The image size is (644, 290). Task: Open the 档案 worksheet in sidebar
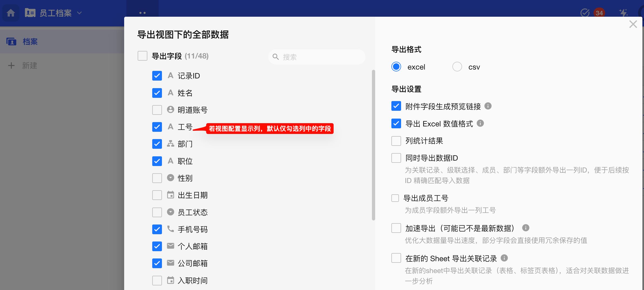pos(30,42)
